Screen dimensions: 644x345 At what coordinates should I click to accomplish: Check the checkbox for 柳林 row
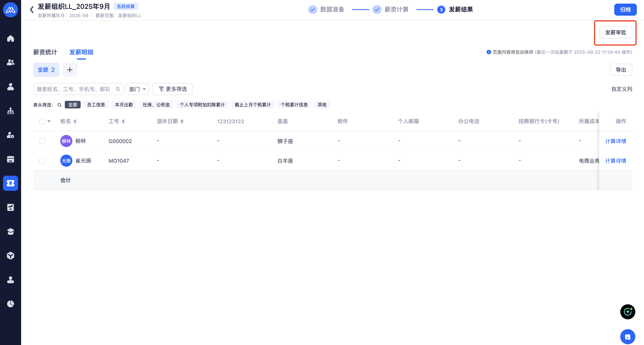[42, 141]
